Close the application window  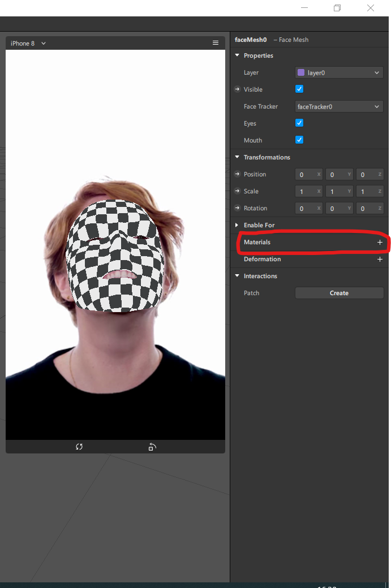pos(371,8)
